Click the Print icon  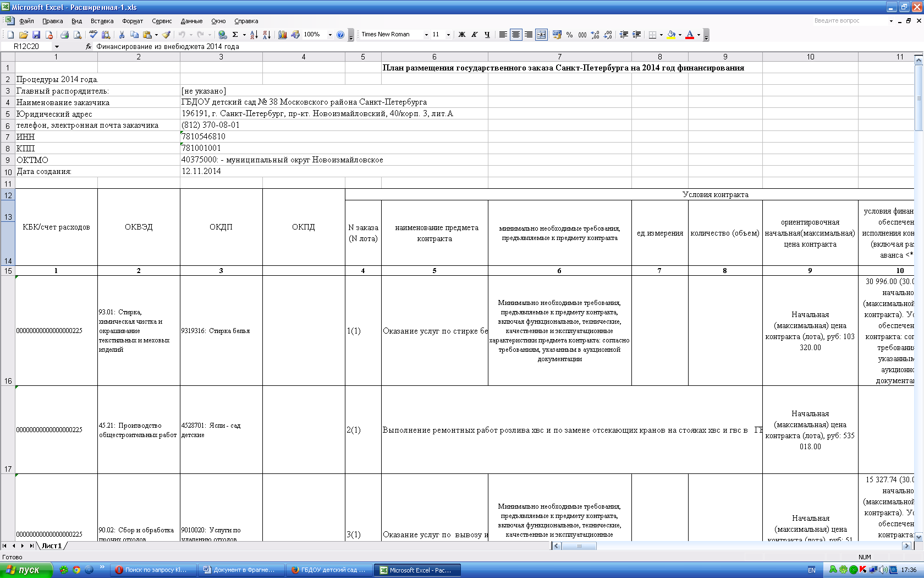pos(64,35)
